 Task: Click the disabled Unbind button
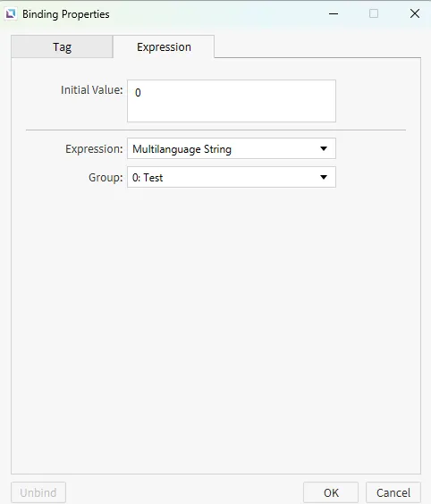[38, 492]
